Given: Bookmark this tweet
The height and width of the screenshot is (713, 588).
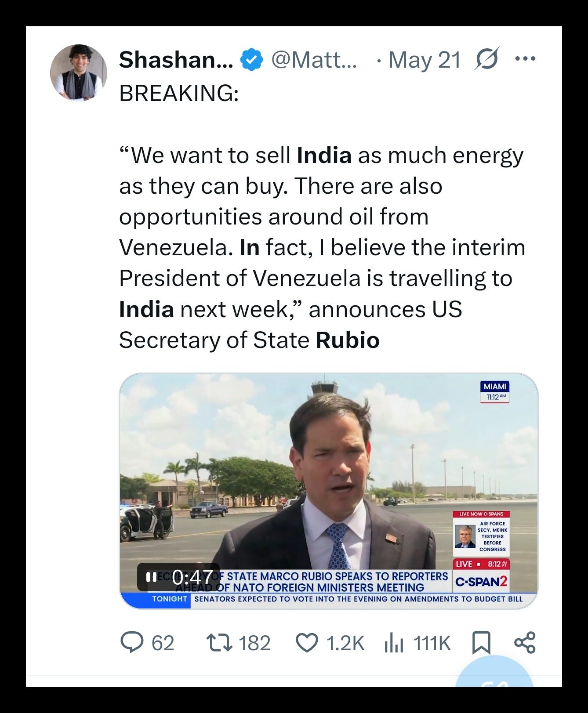Looking at the screenshot, I should [x=481, y=643].
